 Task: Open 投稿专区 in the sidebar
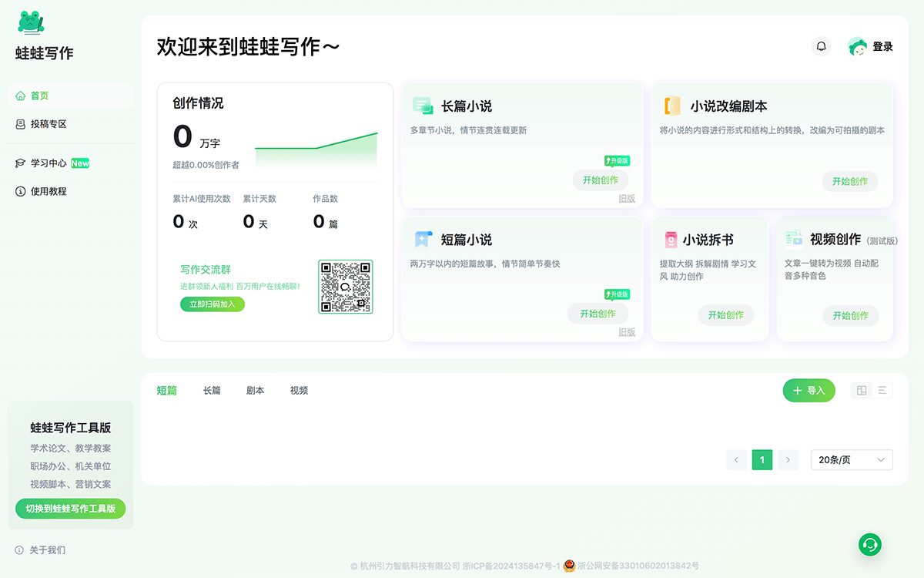(x=49, y=124)
